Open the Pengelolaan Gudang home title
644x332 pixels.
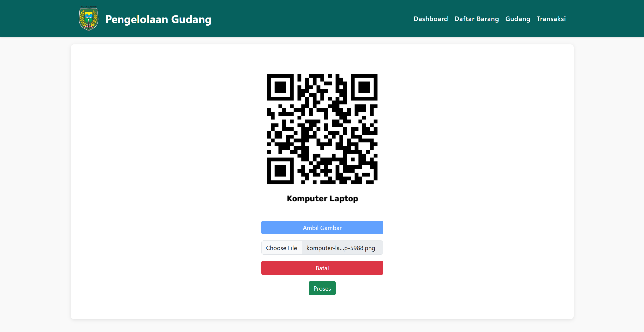158,19
